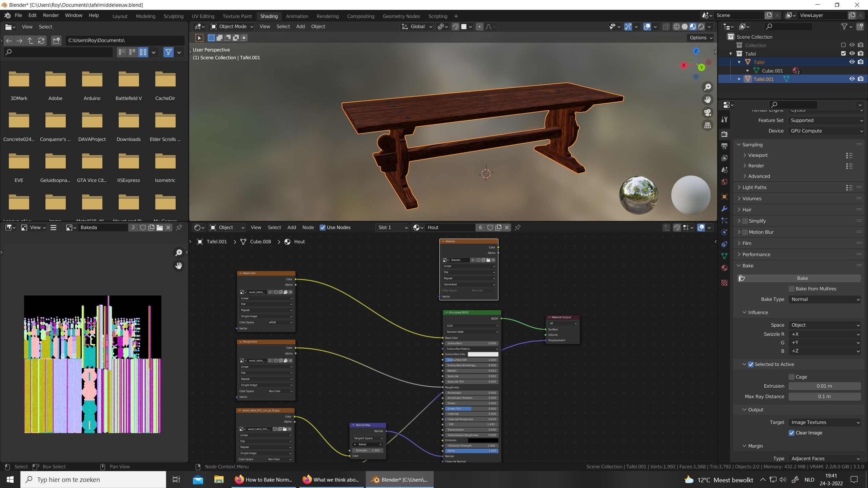Hide Tafel.001 object with eye icon

[x=852, y=79]
